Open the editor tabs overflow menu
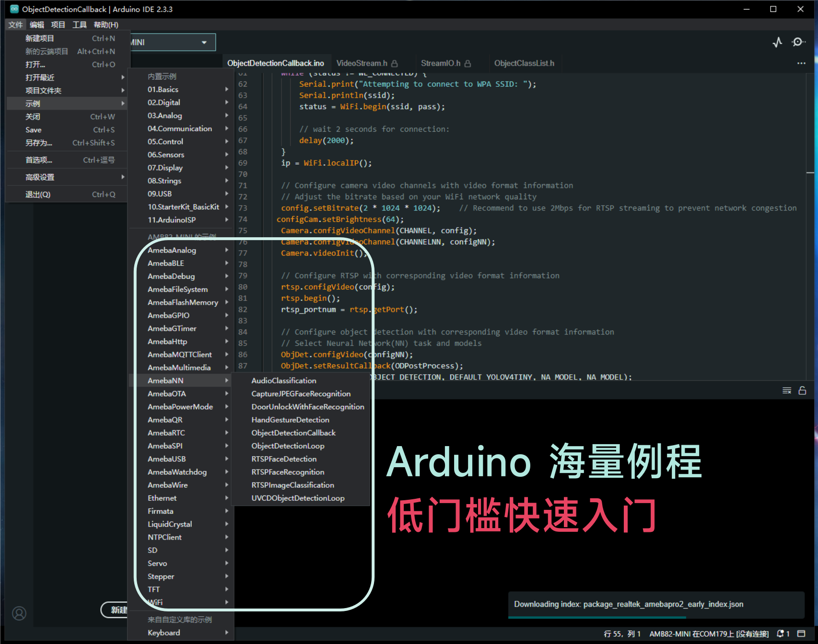The width and height of the screenshot is (818, 644). coord(801,63)
